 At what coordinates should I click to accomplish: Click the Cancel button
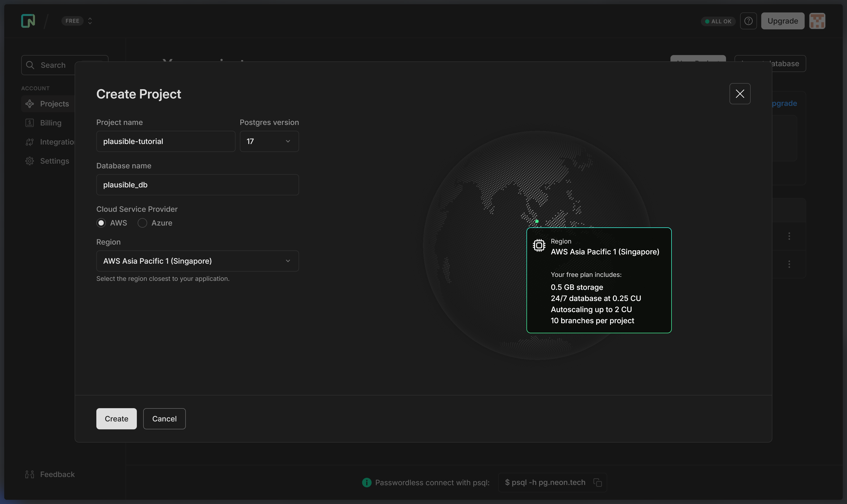coord(164,418)
